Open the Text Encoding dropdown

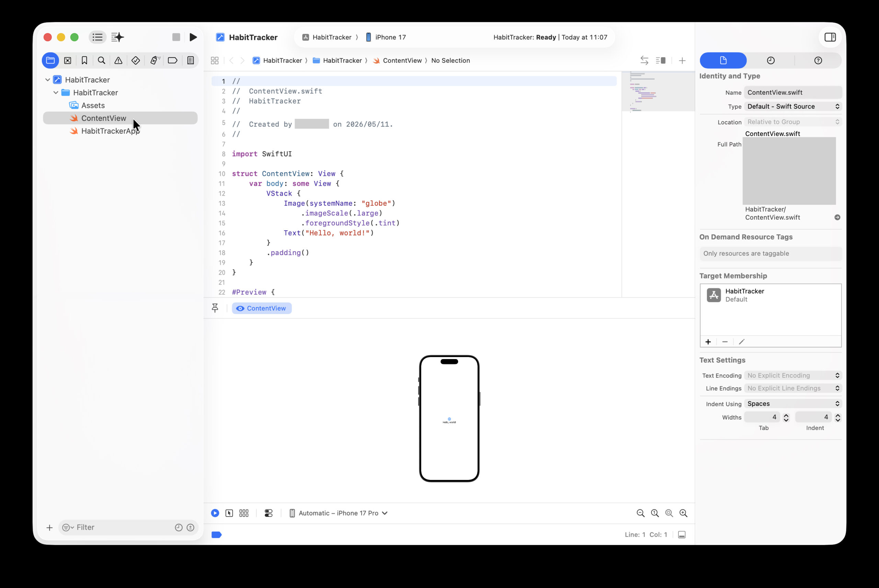tap(793, 376)
